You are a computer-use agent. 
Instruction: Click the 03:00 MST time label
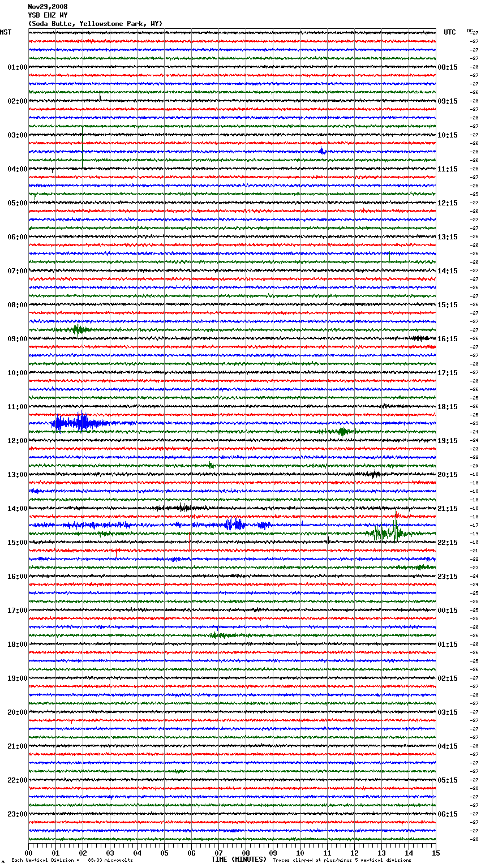17,135
